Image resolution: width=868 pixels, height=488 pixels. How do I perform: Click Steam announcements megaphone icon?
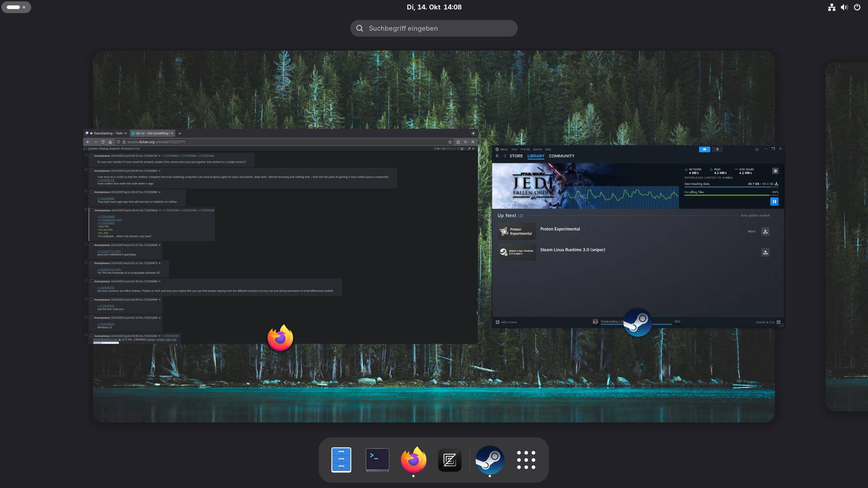[x=704, y=149]
